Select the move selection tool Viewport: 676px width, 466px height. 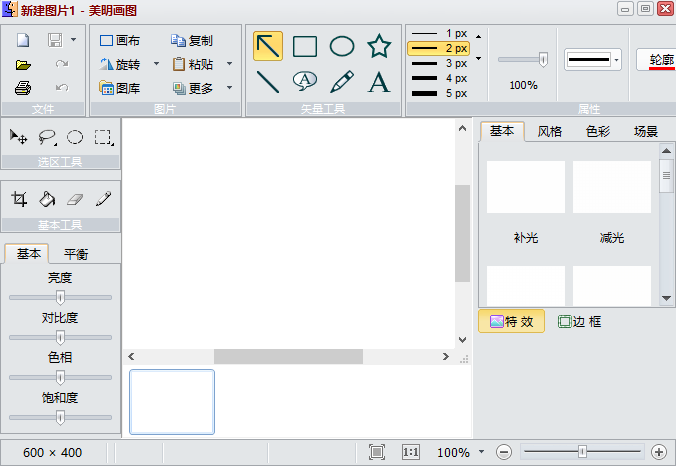[19, 137]
